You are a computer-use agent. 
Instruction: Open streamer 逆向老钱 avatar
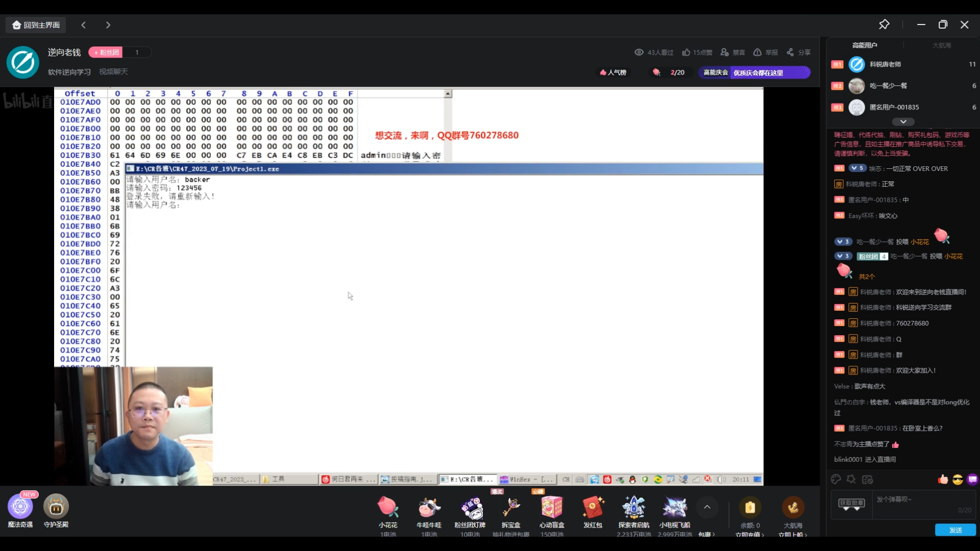[23, 62]
